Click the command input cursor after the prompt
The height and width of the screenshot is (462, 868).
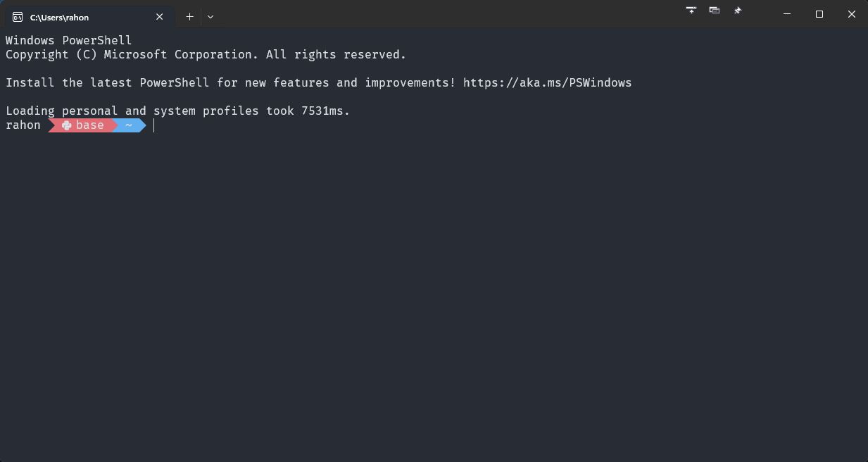(154, 125)
